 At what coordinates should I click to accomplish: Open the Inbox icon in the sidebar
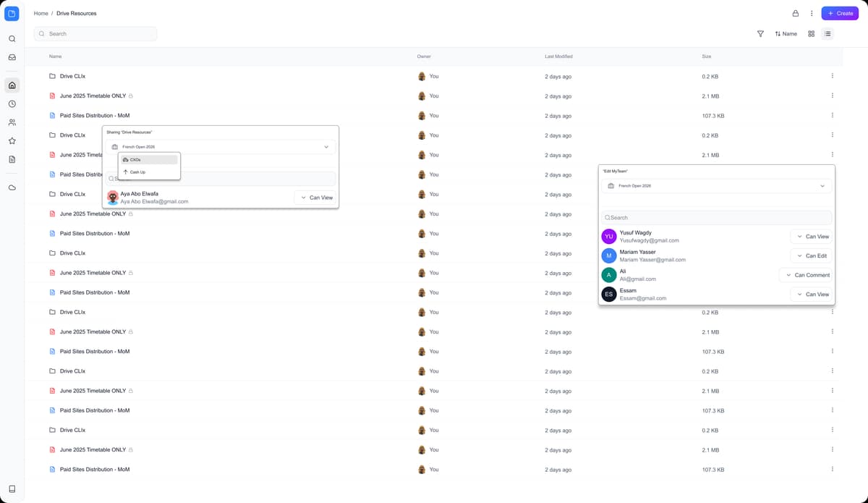click(12, 56)
